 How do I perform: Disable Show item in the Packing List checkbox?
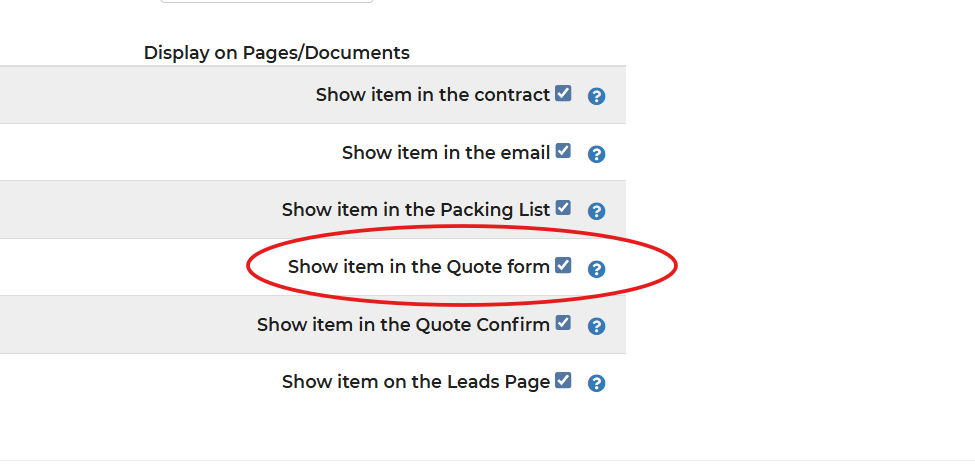pos(563,208)
